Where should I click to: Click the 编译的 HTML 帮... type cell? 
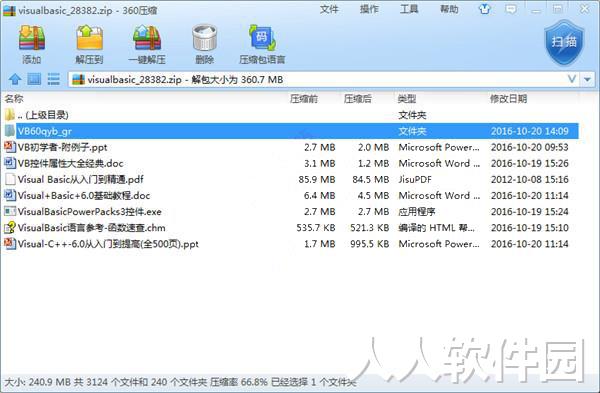436,228
